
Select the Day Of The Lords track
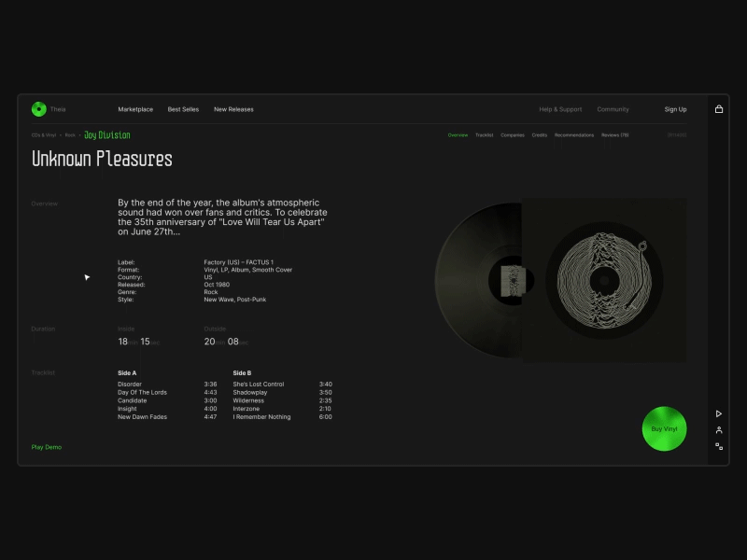[142, 392]
